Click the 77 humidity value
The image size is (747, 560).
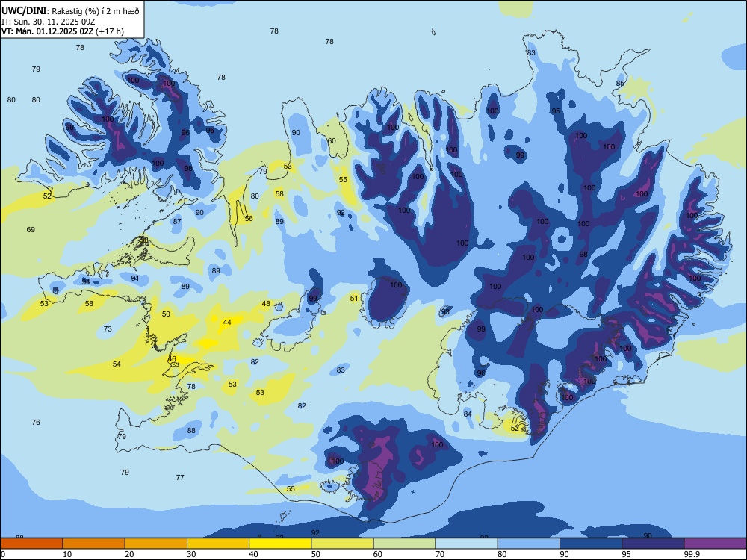[180, 478]
